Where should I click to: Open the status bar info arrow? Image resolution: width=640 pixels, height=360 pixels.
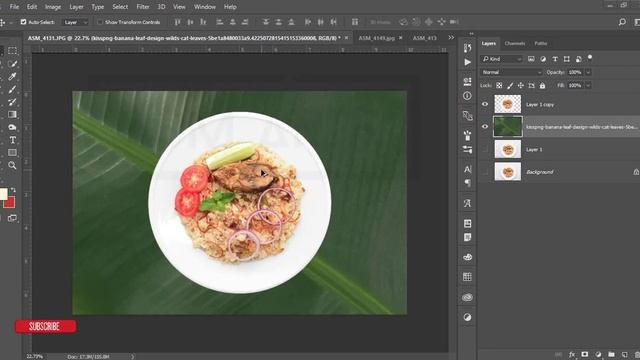(133, 357)
